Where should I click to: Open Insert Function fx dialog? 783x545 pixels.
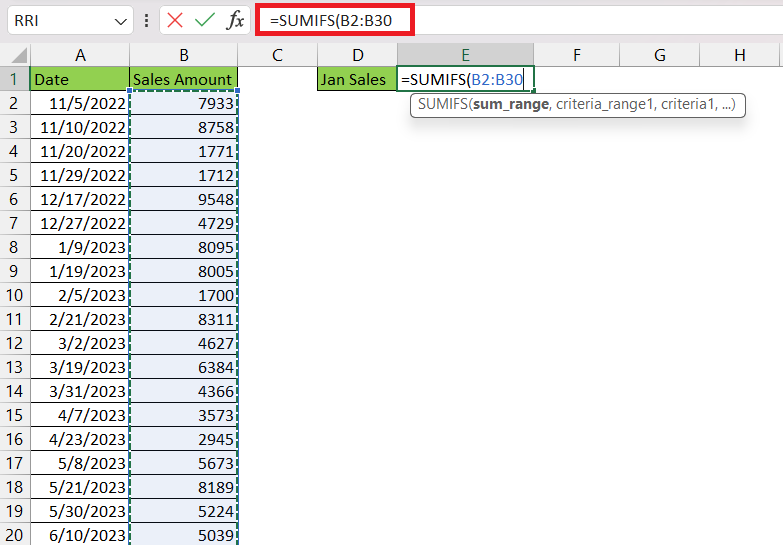(235, 20)
